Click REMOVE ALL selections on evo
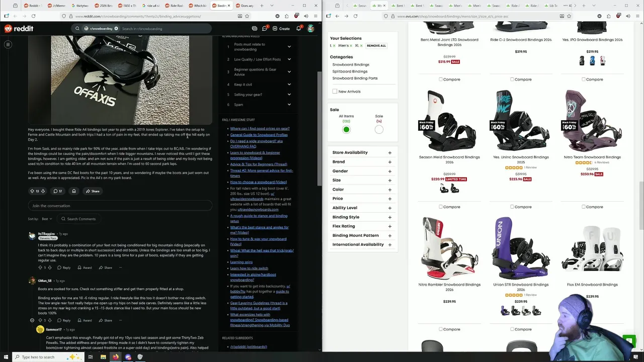Image resolution: width=644 pixels, height=362 pixels. pos(376,46)
